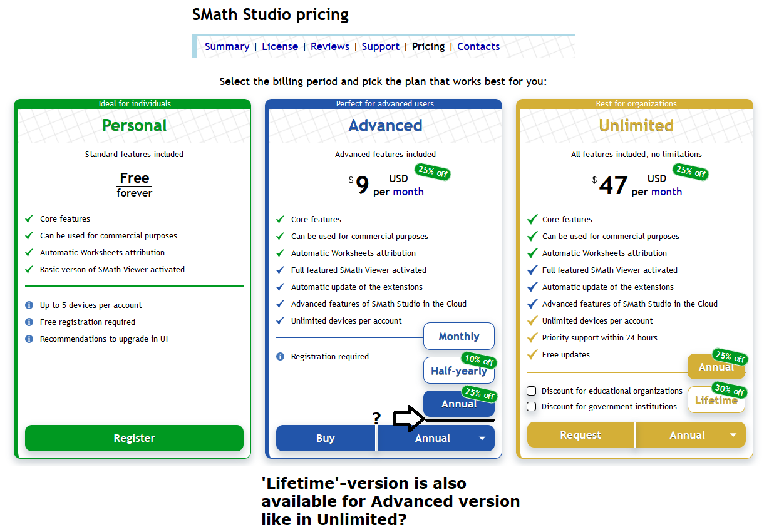Click info icon beside 'Recommendations to upgrade in UI'
This screenshot has width=774, height=532.
coord(29,339)
